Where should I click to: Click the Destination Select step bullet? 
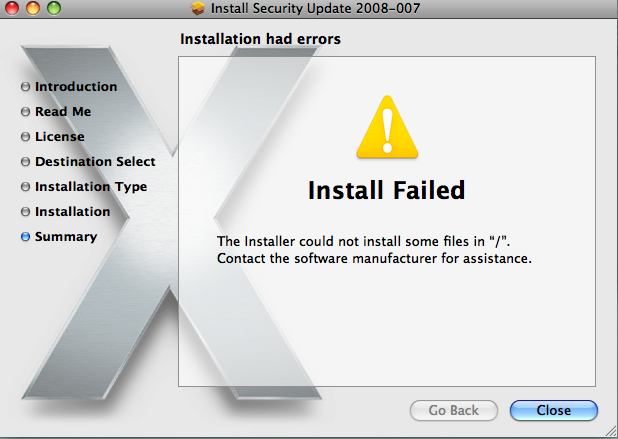(25, 162)
